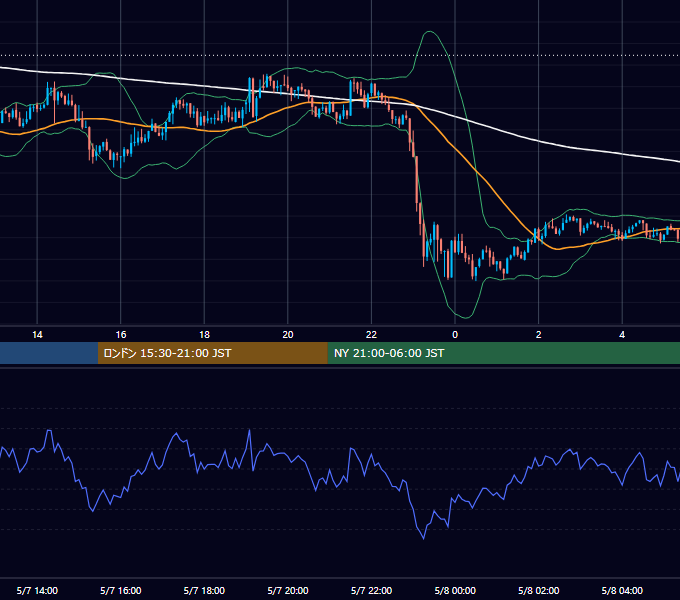The height and width of the screenshot is (600, 680).
Task: Click the 2 hour axis label
Action: coord(539,335)
